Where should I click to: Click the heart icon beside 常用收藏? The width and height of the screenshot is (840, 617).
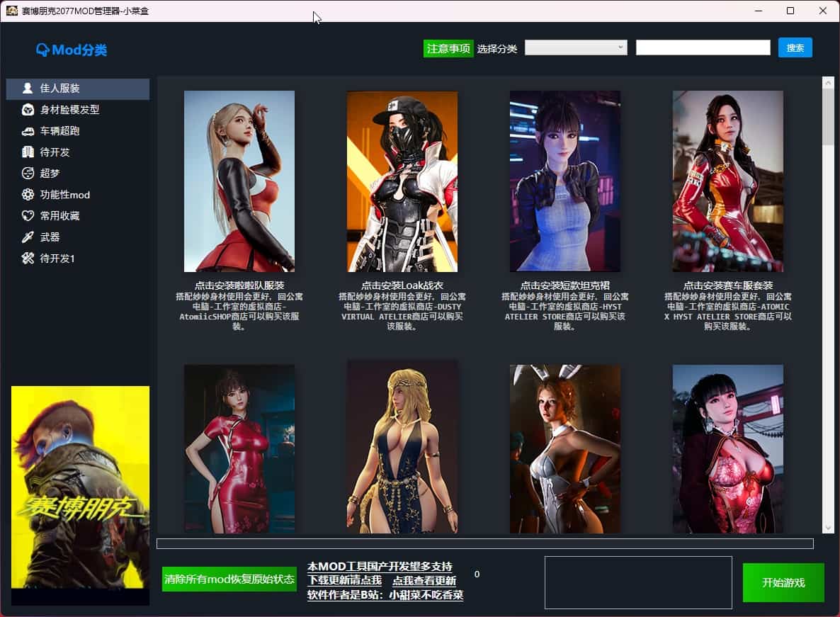pyautogui.click(x=28, y=216)
